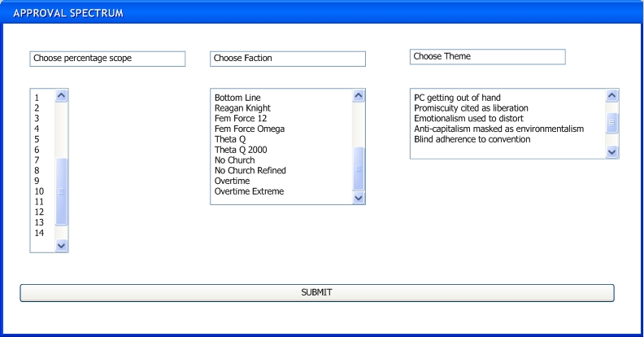The image size is (644, 337).
Task: Select Overtime Extreme from factions
Action: [x=249, y=191]
